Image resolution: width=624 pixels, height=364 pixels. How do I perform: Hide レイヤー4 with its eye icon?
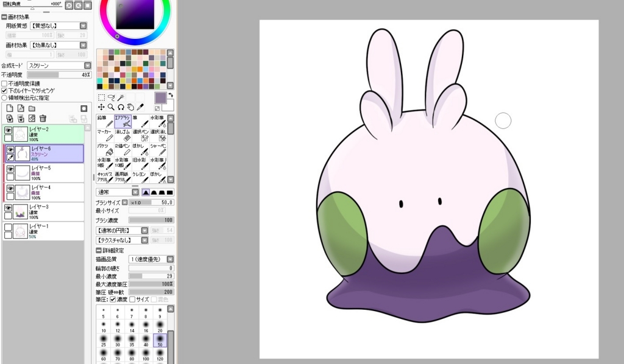point(10,188)
